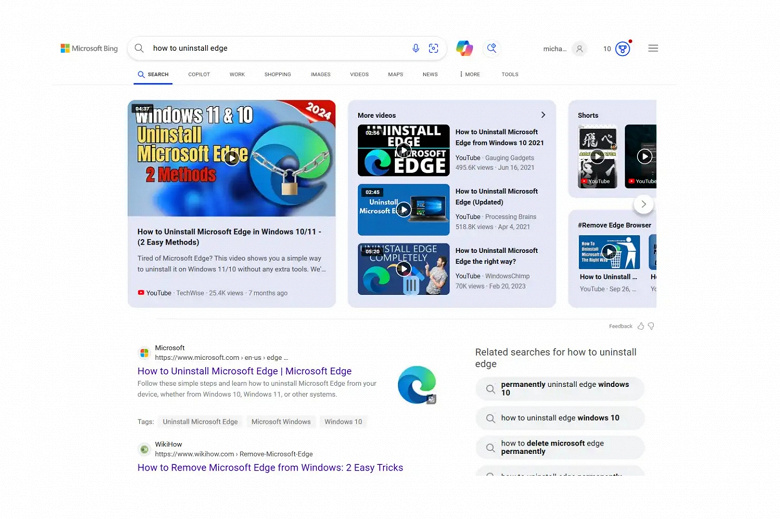Select the Search tab
780x519 pixels.
pos(153,74)
